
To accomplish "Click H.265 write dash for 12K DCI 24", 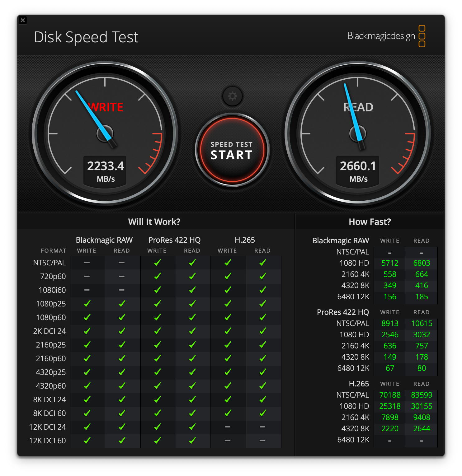I will [x=228, y=427].
